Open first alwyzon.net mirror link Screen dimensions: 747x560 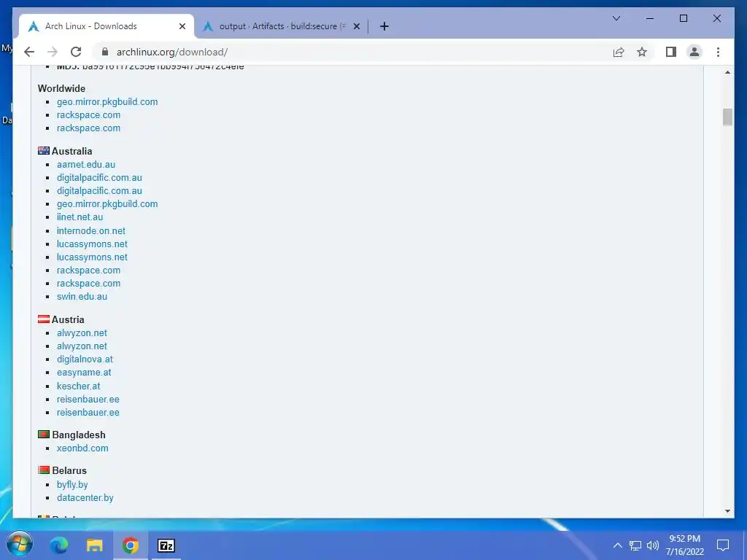[82, 332]
